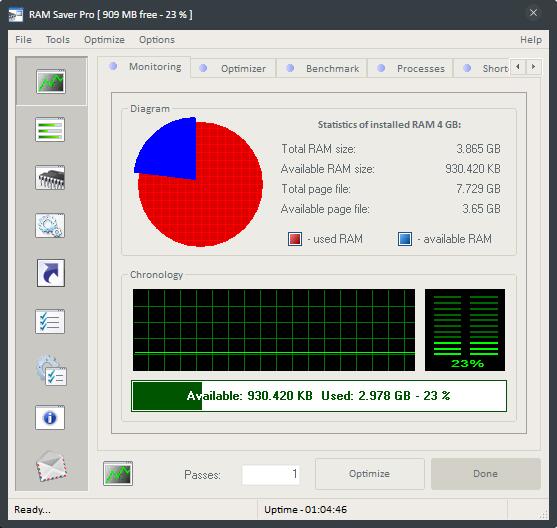The width and height of the screenshot is (557, 528).
Task: Switch to the Processes tab
Action: 410,68
